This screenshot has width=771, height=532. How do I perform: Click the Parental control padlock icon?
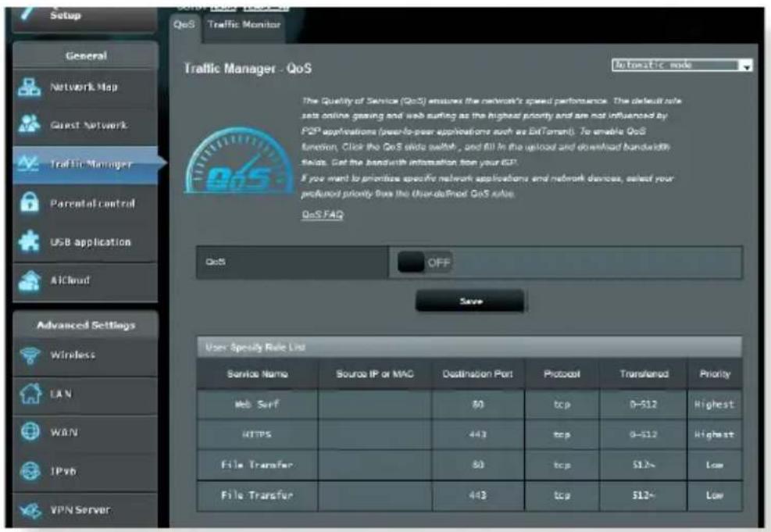pos(30,202)
